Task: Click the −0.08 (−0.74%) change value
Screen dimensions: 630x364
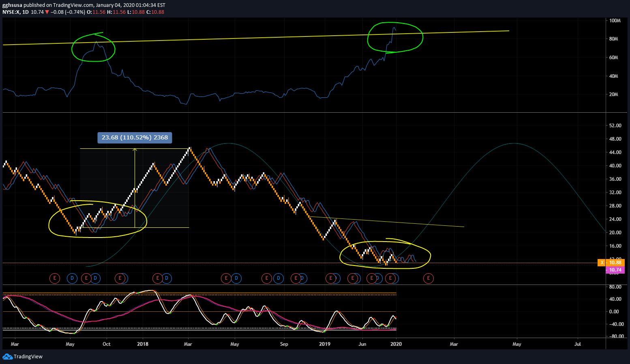Action: point(68,12)
